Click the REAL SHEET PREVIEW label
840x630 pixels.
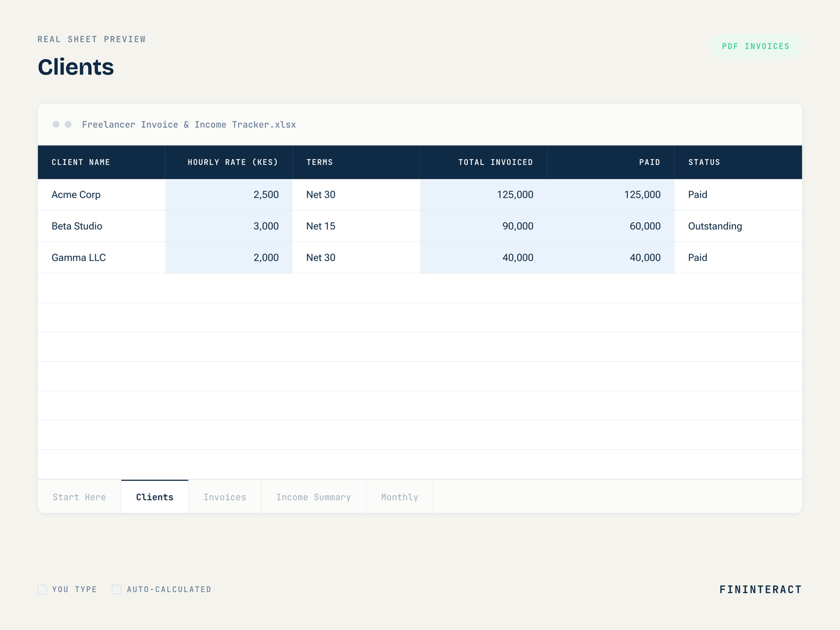click(x=92, y=39)
